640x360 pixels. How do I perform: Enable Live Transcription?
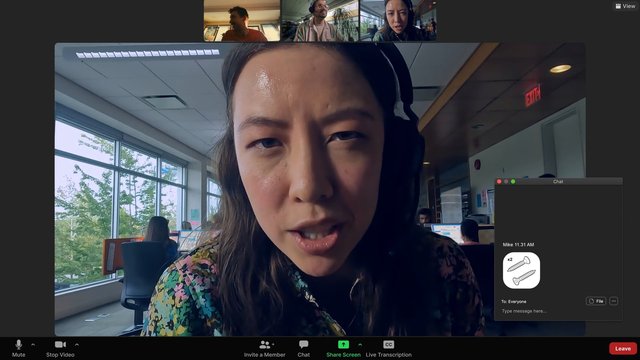click(x=389, y=348)
